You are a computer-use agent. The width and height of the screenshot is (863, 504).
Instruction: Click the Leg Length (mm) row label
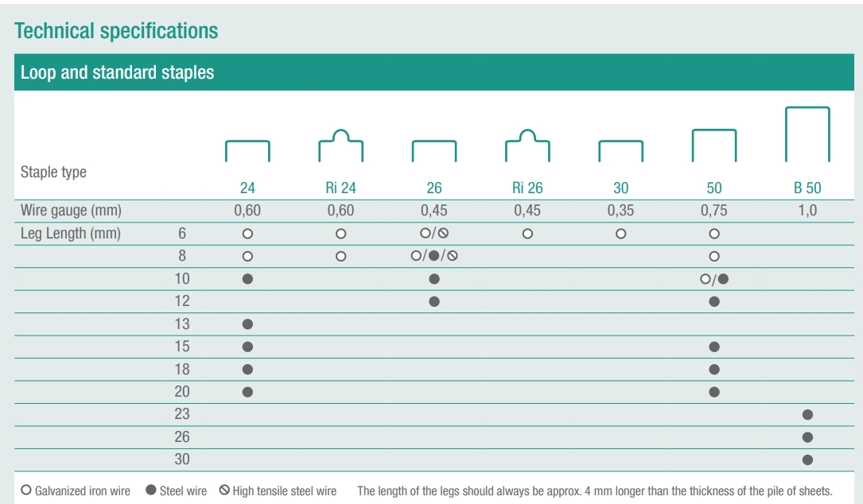(71, 234)
